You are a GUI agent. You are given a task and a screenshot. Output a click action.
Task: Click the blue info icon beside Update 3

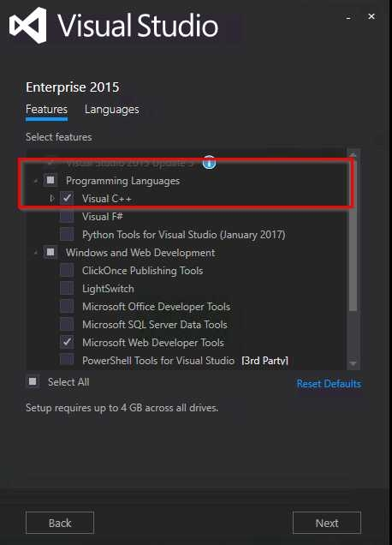pos(209,162)
